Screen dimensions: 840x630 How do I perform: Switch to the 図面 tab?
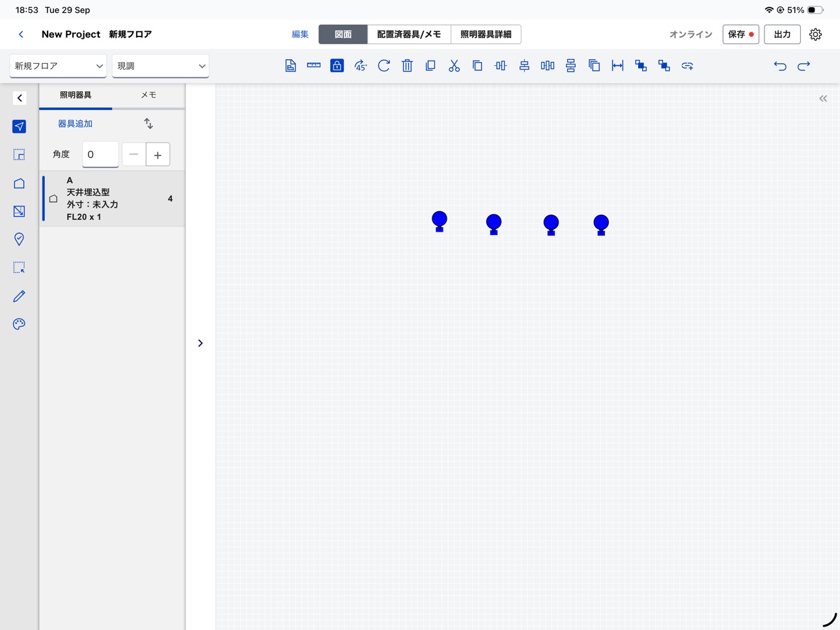(343, 34)
